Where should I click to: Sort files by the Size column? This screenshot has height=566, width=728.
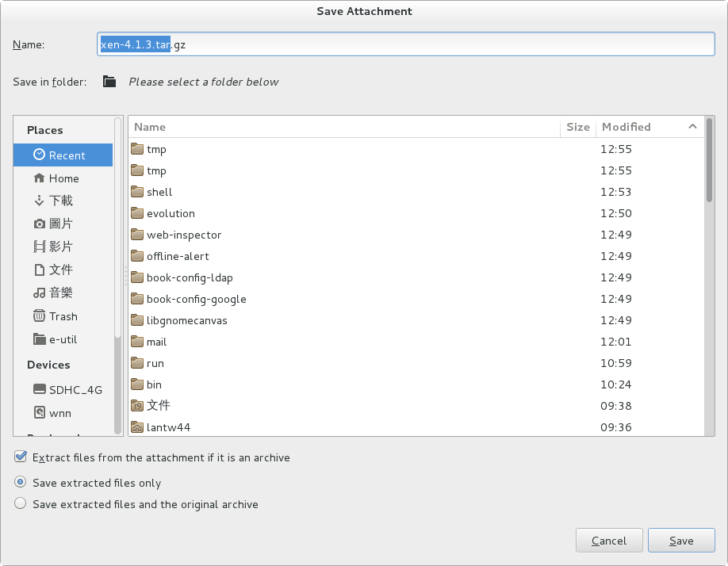tap(578, 127)
